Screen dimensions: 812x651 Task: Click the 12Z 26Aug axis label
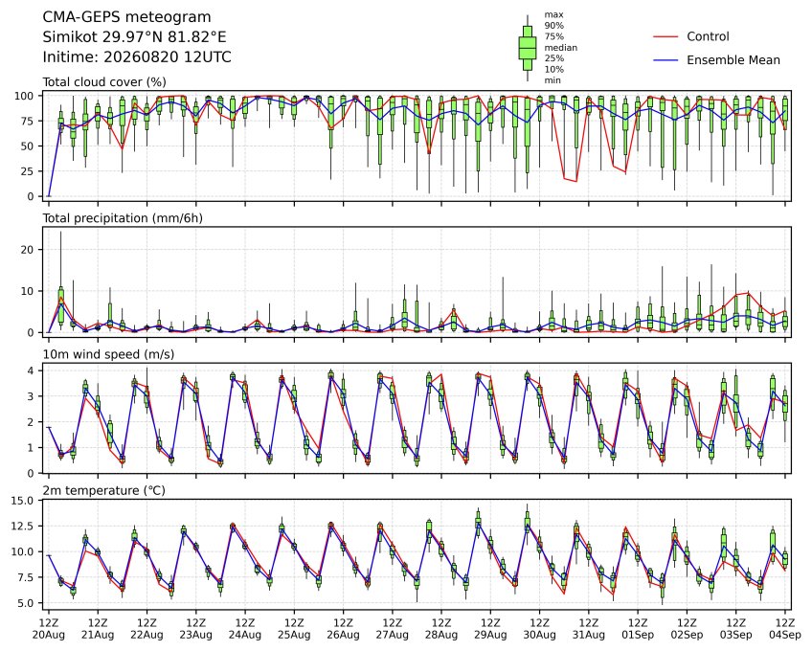point(343,629)
